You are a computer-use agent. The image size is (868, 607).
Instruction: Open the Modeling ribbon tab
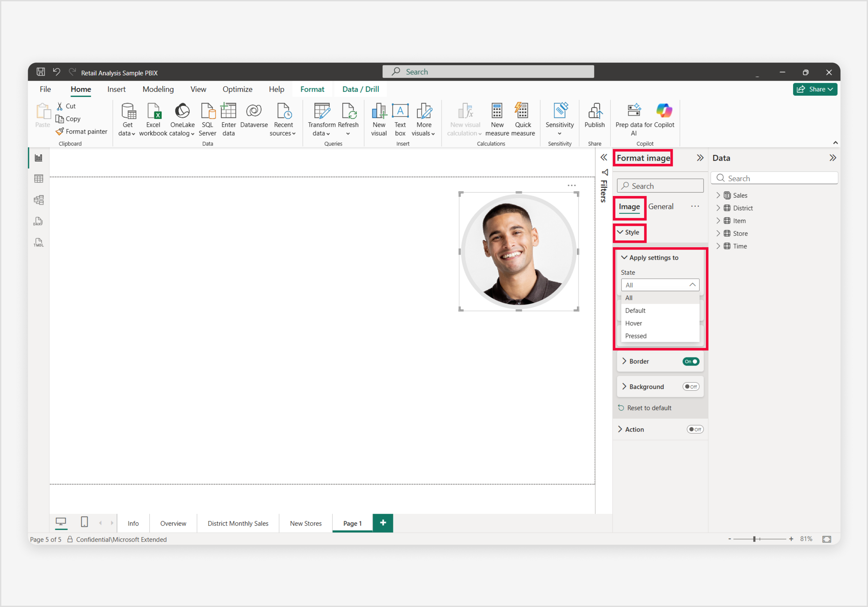point(158,89)
